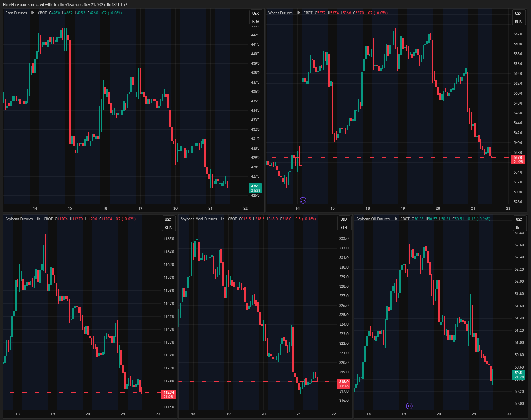Click the Corn Futures symbol title
This screenshot has width=531, height=420.
pos(16,13)
